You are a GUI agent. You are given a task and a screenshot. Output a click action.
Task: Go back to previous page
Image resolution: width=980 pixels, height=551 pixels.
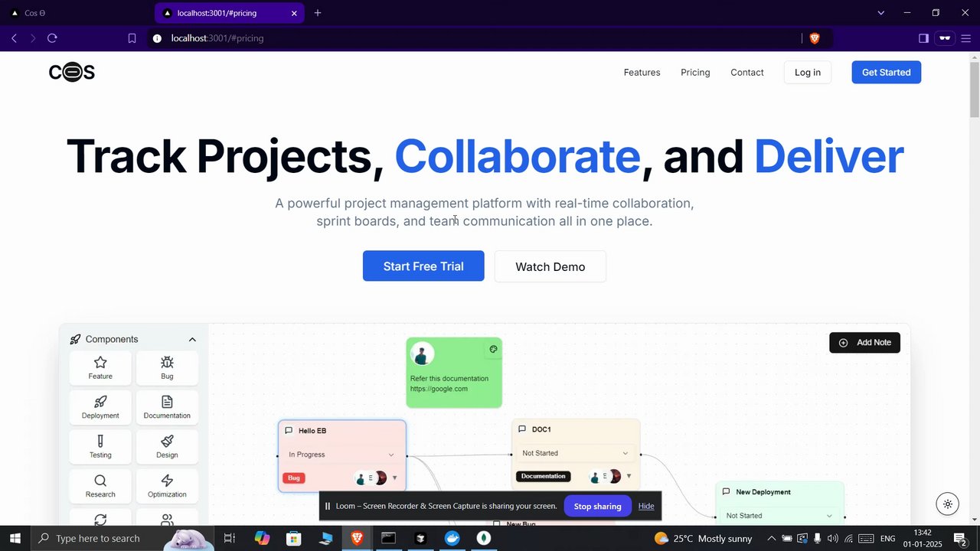coord(14,38)
